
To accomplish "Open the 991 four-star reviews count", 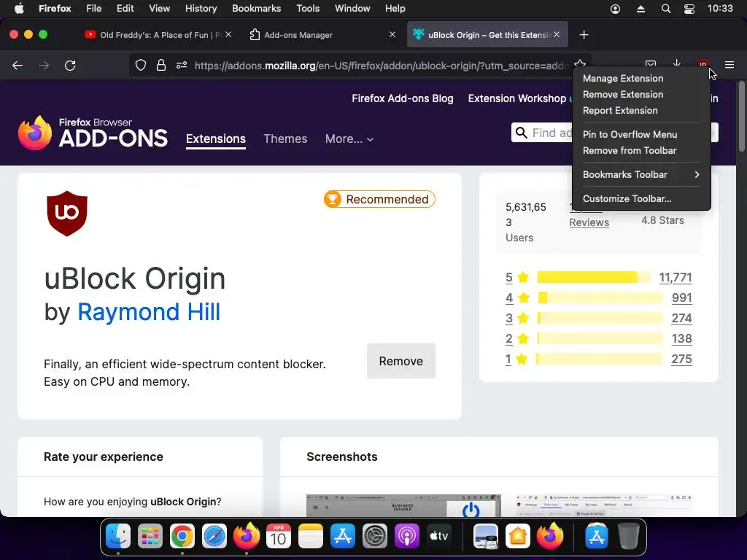I will 682,297.
